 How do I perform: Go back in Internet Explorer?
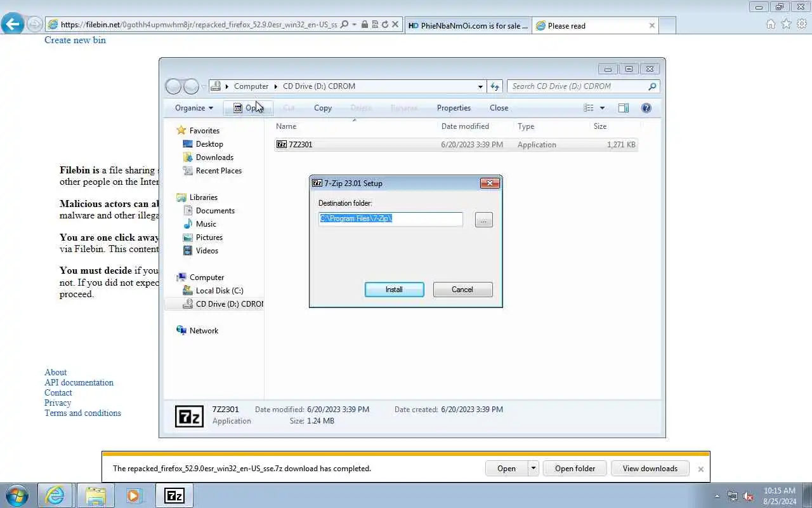tap(12, 25)
